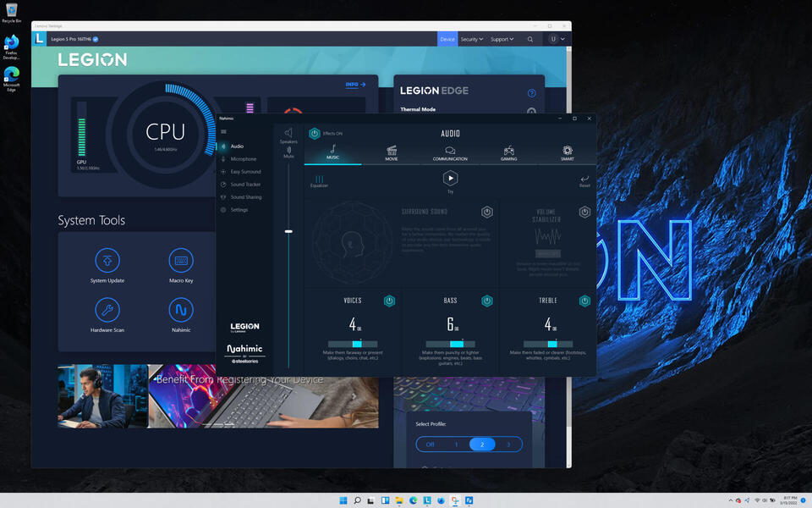The width and height of the screenshot is (812, 508).
Task: Open the Windows Start menu
Action: pyautogui.click(x=343, y=500)
